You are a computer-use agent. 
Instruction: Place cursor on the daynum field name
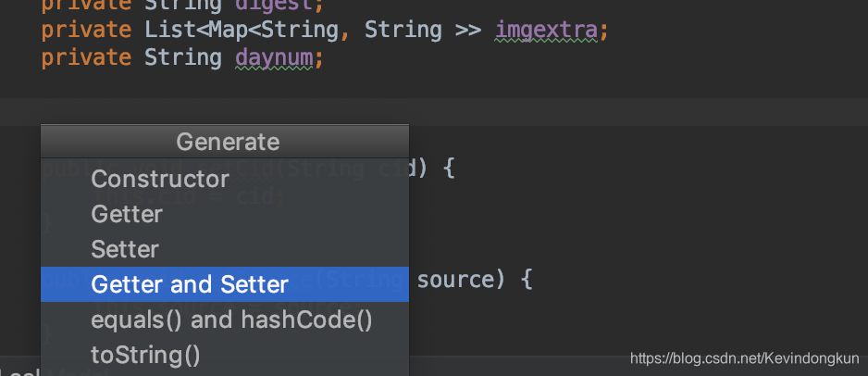274,58
